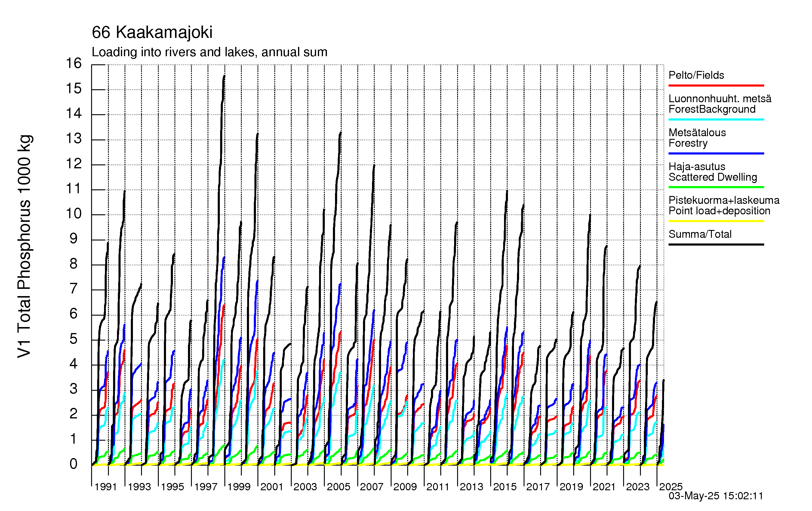
Task: Click the x-axis year label 2001
Action: point(272,487)
